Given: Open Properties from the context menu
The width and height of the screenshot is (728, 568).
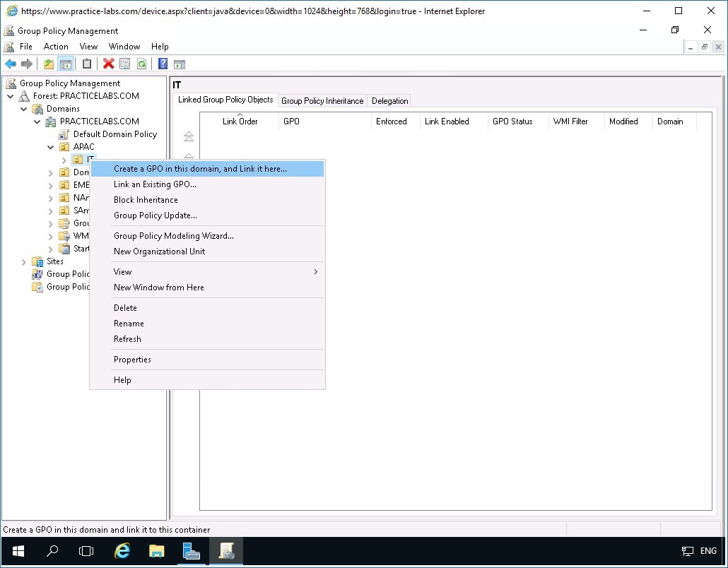Looking at the screenshot, I should 207,360.
